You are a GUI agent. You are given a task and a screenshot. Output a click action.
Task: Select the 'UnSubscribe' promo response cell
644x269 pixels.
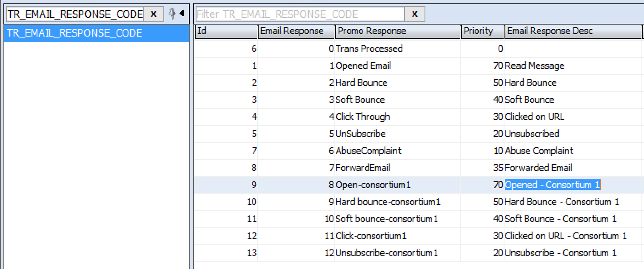[x=398, y=134]
